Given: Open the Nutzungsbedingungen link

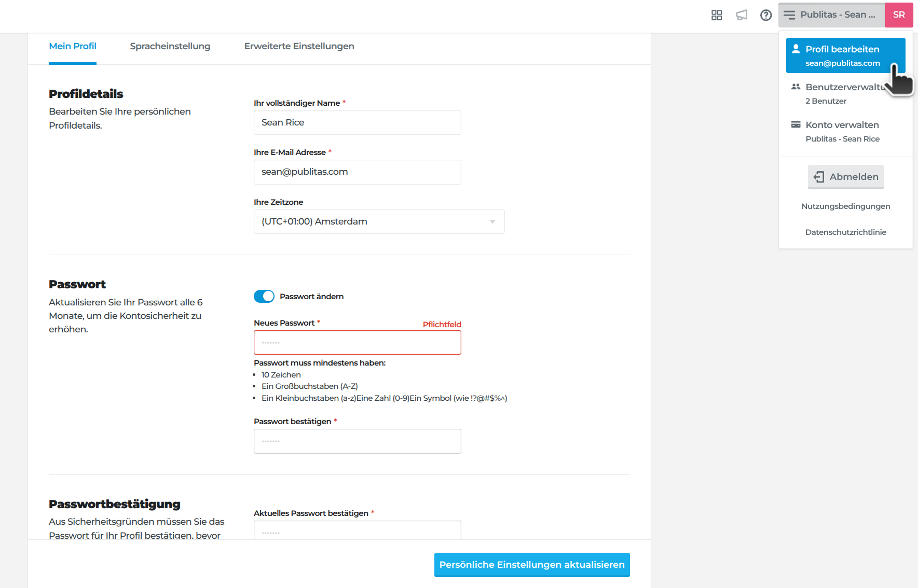Looking at the screenshot, I should coord(845,206).
